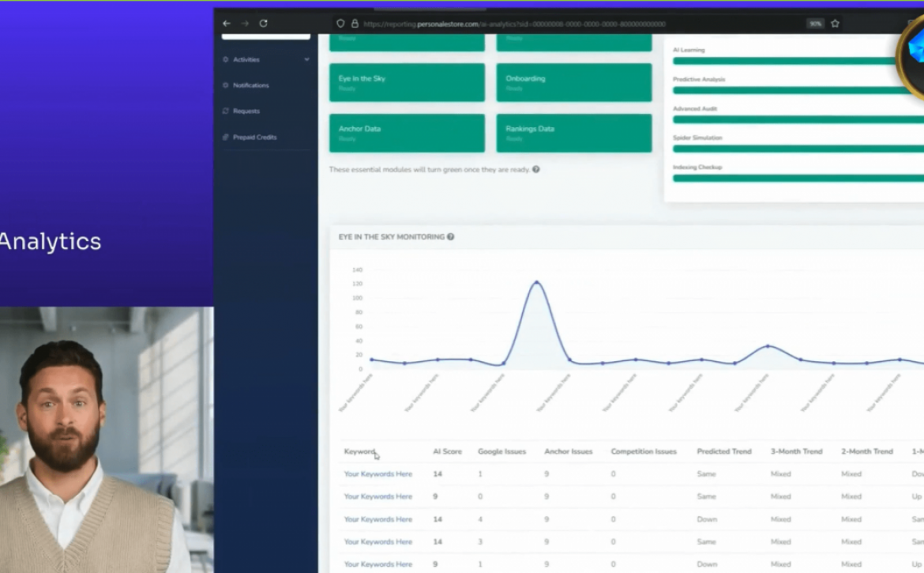Open Activities in the sidebar

[246, 59]
